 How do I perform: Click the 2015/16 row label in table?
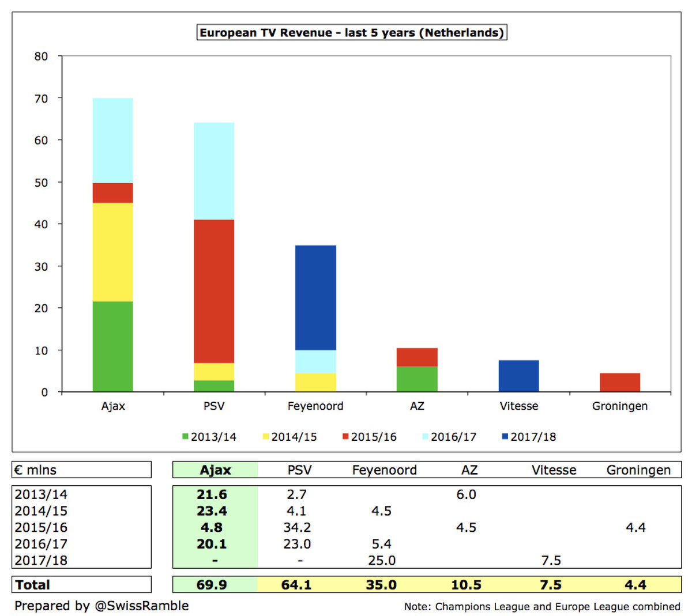(41, 527)
